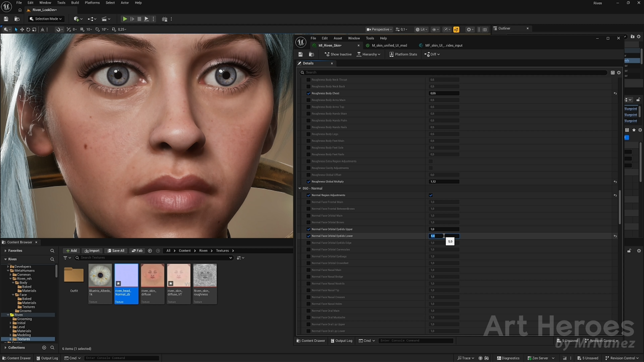Toggle the highlighted orange realtime viewport icon
The height and width of the screenshot is (362, 644).
(x=456, y=29)
